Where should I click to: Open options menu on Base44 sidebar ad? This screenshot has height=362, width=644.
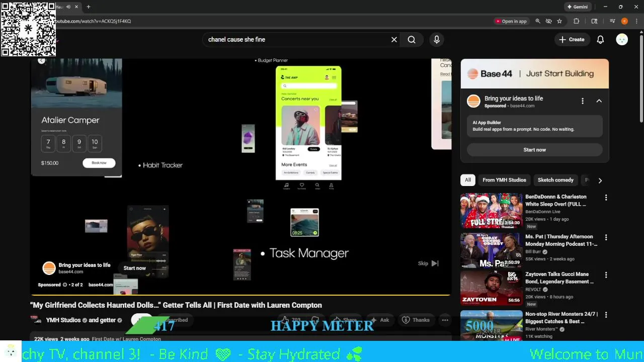(583, 101)
